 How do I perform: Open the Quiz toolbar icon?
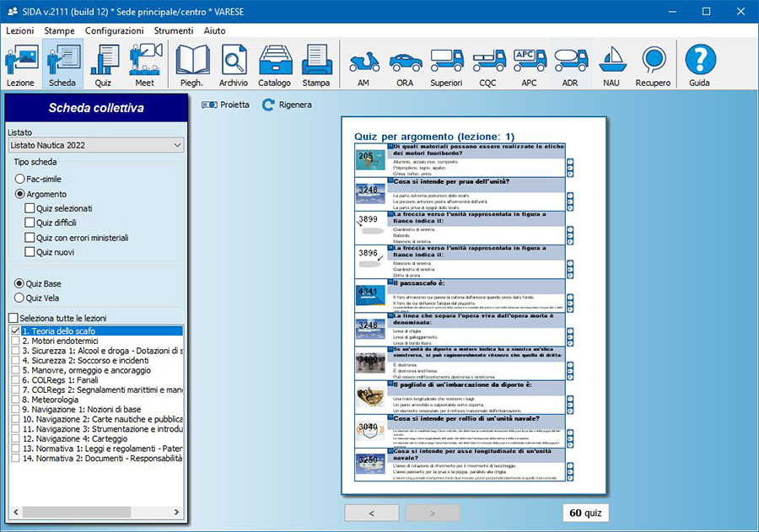tap(104, 66)
